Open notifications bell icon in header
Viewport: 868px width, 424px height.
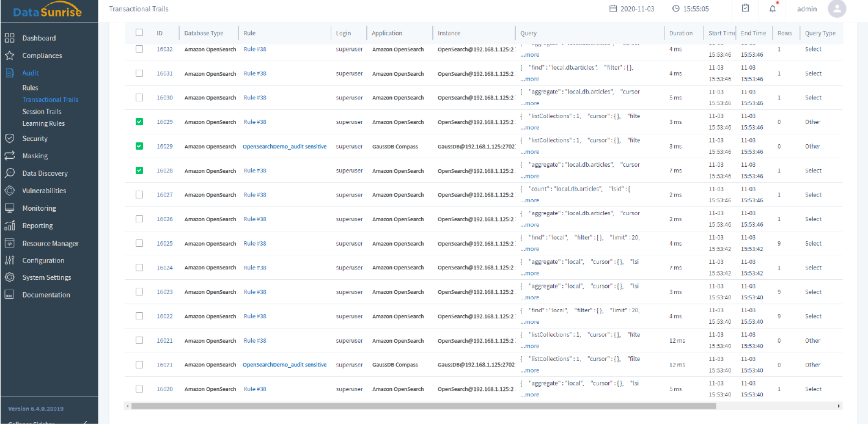773,9
